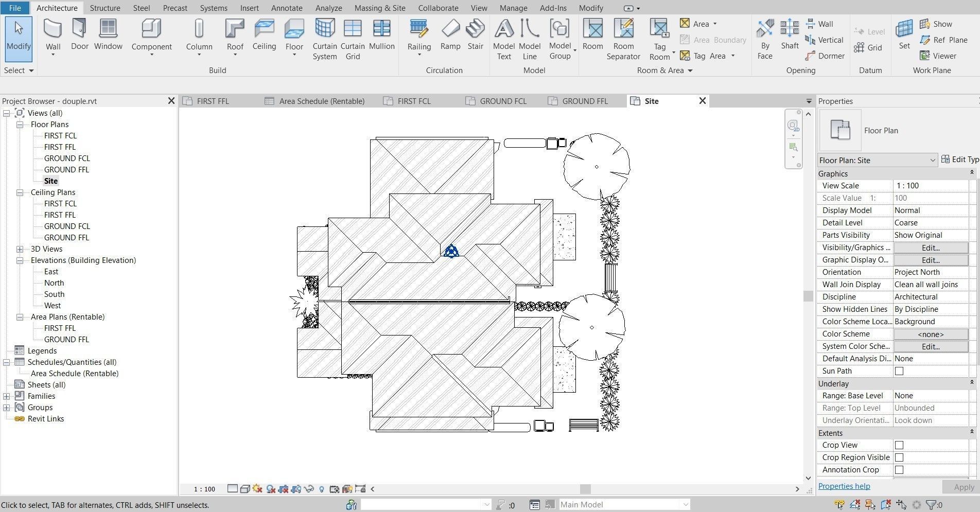Pick the Mullion tool
Image resolution: width=980 pixels, height=512 pixels.
[381, 35]
